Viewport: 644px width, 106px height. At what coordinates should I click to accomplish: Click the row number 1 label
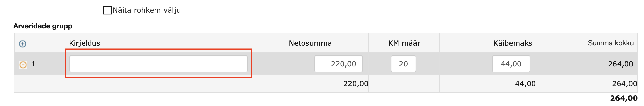tap(33, 64)
